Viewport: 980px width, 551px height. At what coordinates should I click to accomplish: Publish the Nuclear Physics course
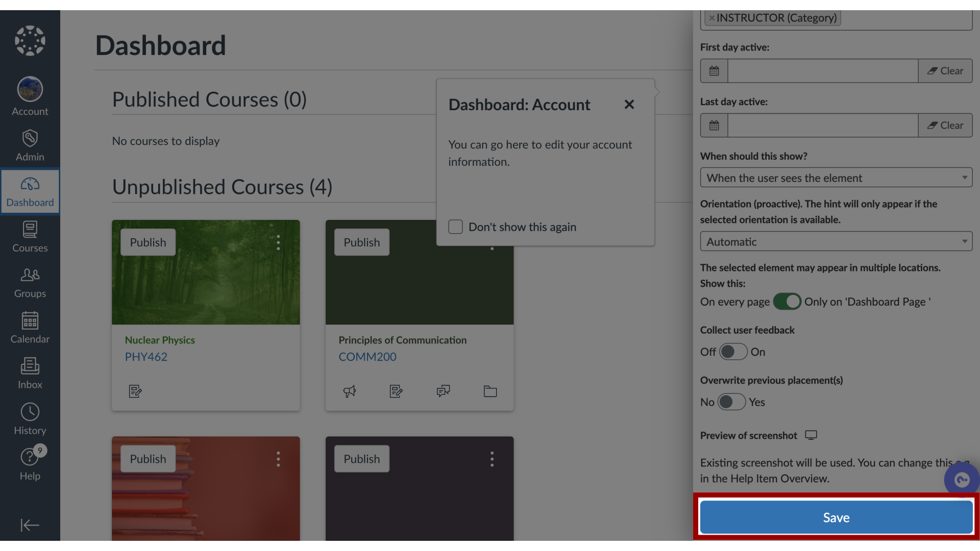(148, 242)
